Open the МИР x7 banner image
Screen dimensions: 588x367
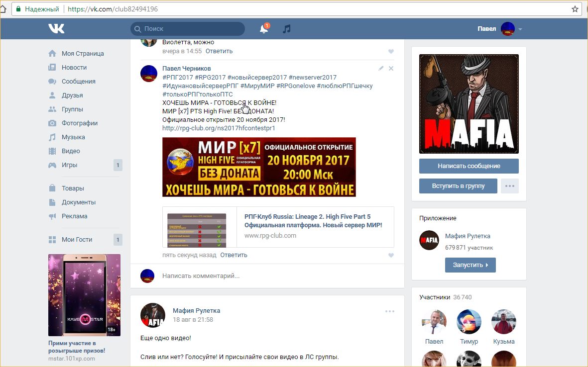point(259,167)
